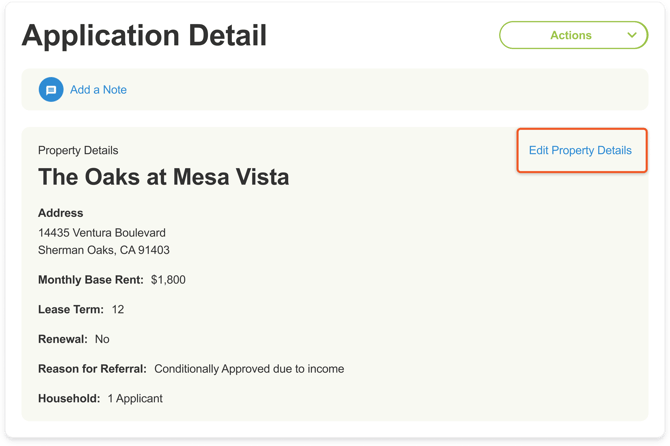Click the Application Detail page heading

tap(144, 36)
